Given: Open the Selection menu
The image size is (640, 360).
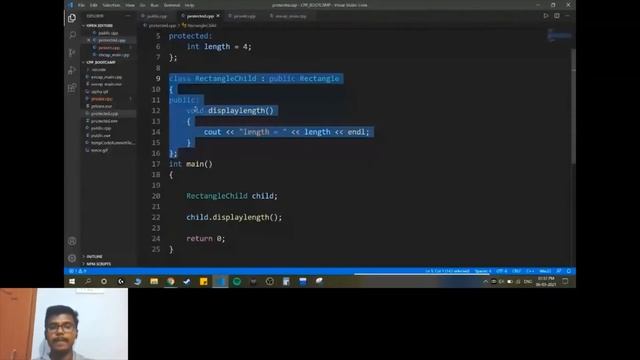Looking at the screenshot, I should tap(111, 5).
